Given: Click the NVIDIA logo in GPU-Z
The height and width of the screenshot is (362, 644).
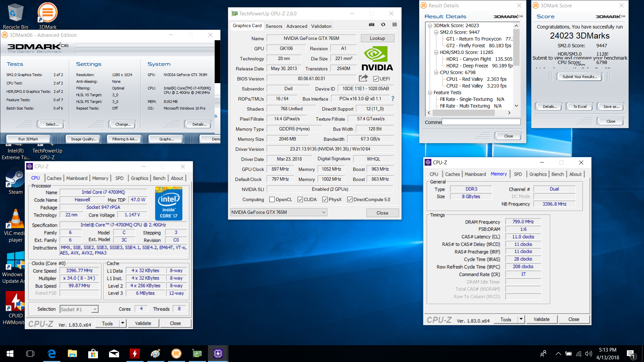Looking at the screenshot, I should click(377, 59).
